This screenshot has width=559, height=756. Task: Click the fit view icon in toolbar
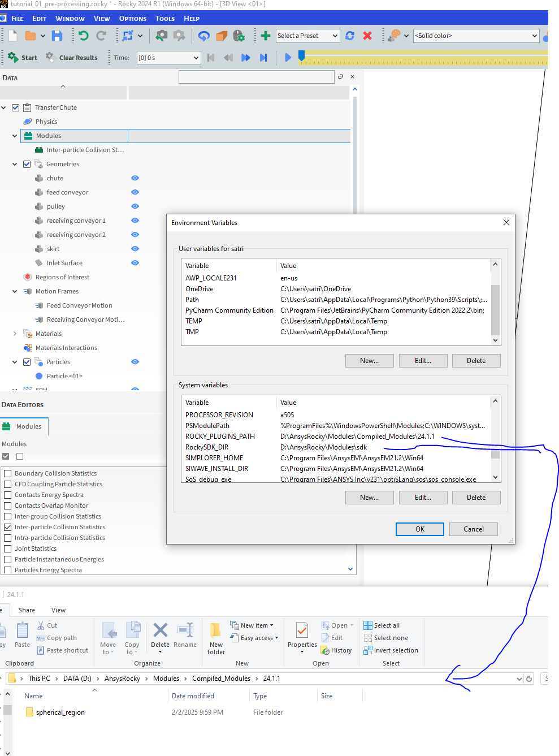128,36
